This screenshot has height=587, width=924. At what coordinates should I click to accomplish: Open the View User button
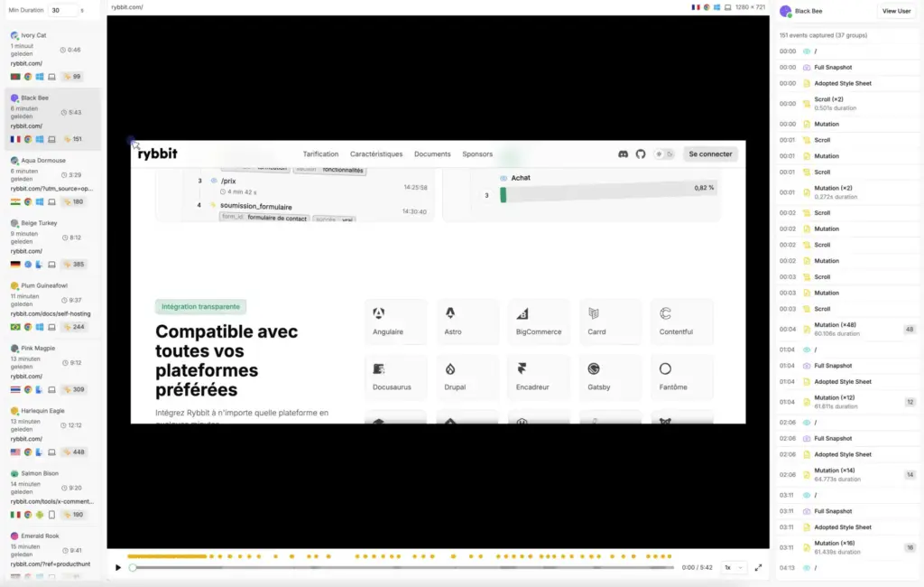[x=896, y=11]
